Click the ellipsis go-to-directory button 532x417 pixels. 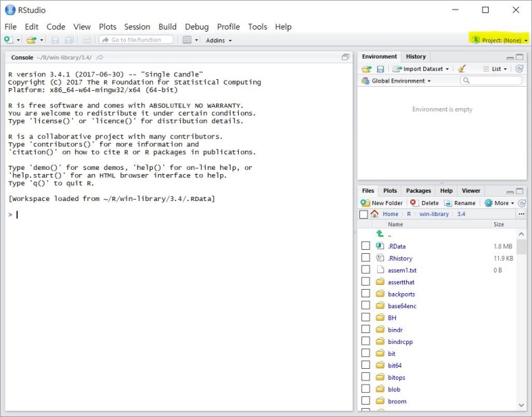point(522,214)
